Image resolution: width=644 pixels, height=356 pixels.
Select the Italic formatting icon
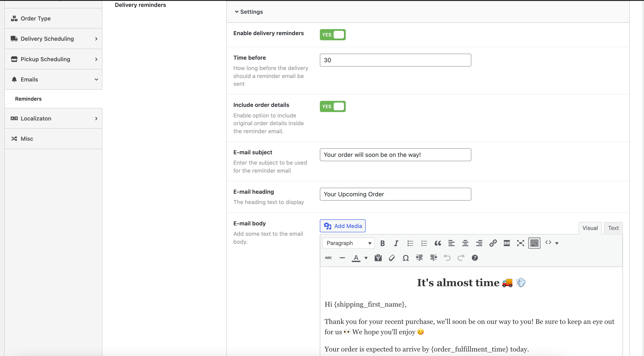[396, 243]
